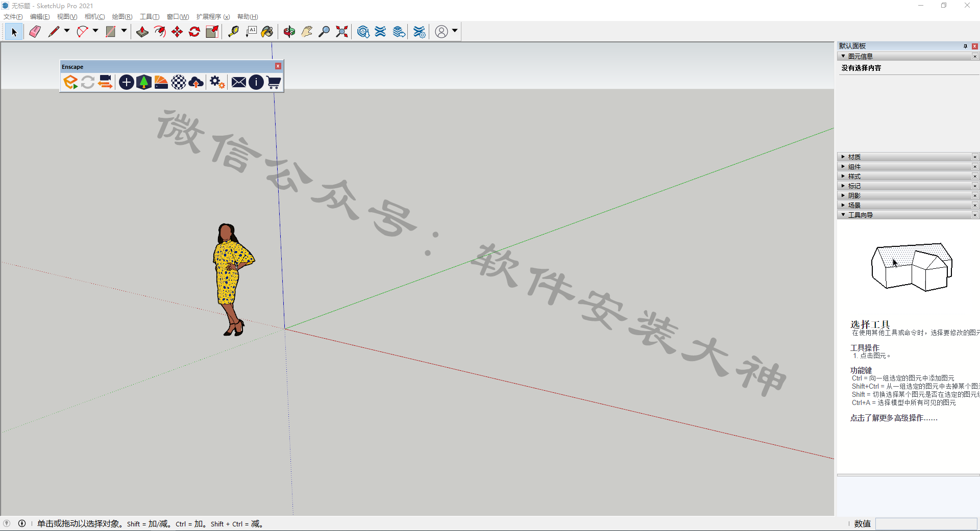Open the 3D Warehouse icon
The width and height of the screenshot is (980, 531).
pyautogui.click(x=363, y=32)
